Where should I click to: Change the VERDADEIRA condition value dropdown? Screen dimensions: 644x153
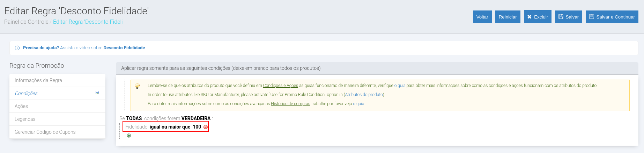coord(196,118)
